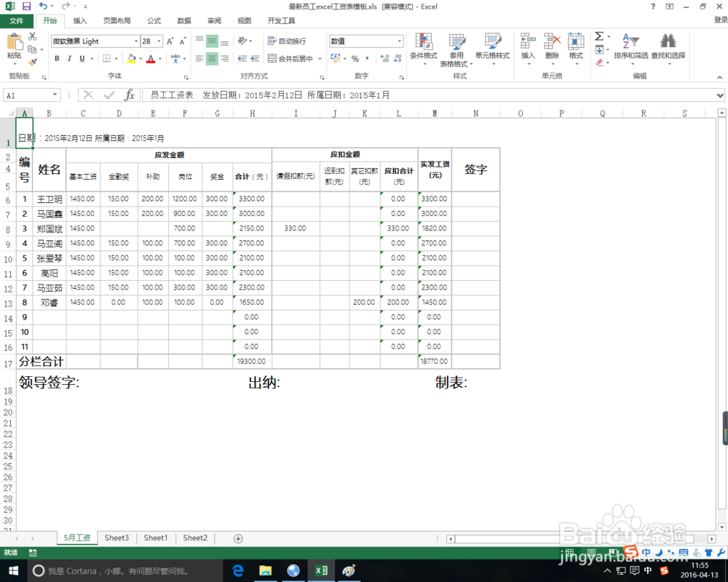728x582 pixels.
Task: Apply the yellow fill color bucket
Action: (131, 58)
